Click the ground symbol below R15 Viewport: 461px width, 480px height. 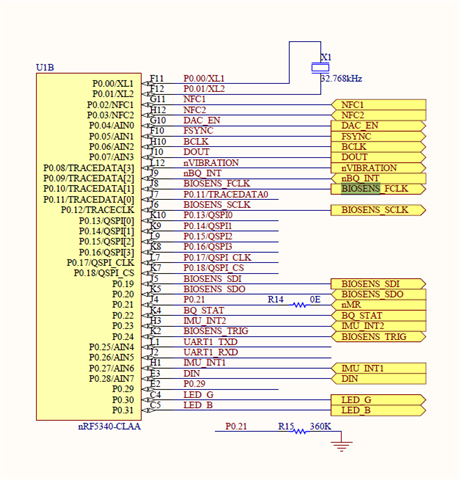(x=341, y=446)
